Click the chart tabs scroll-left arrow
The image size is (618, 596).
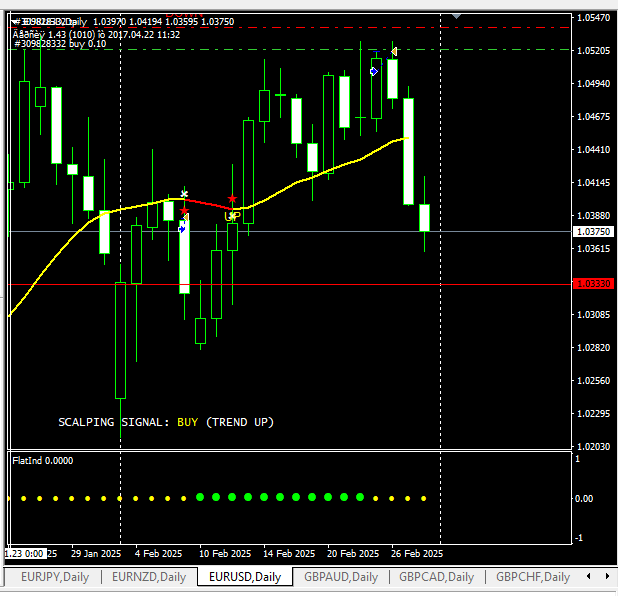[589, 576]
